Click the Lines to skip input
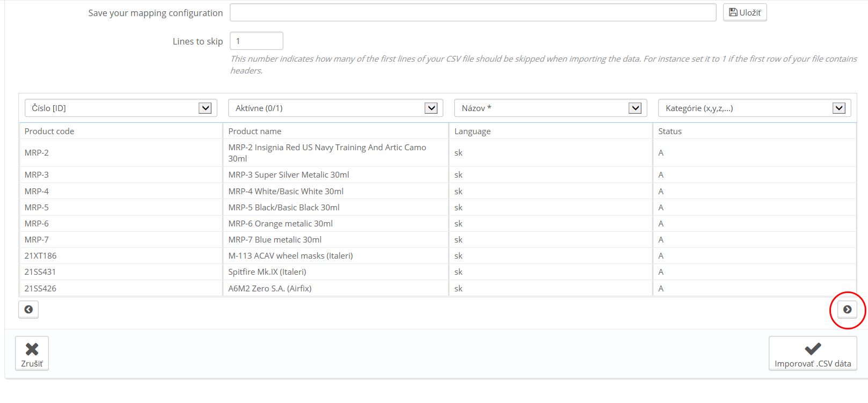Screen dimensions: 868x403 coord(256,41)
